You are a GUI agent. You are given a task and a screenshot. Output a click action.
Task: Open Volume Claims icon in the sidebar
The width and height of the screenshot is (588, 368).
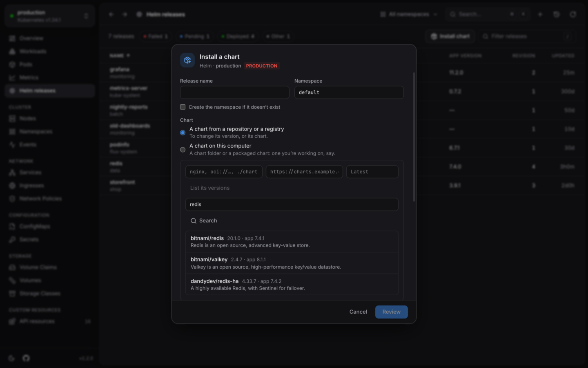pos(12,267)
